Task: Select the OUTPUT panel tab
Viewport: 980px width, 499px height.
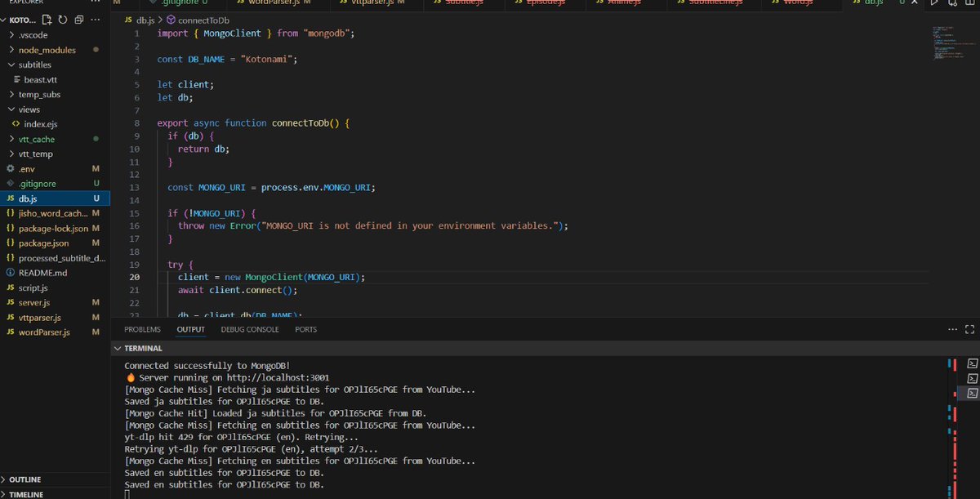Action: tap(191, 330)
